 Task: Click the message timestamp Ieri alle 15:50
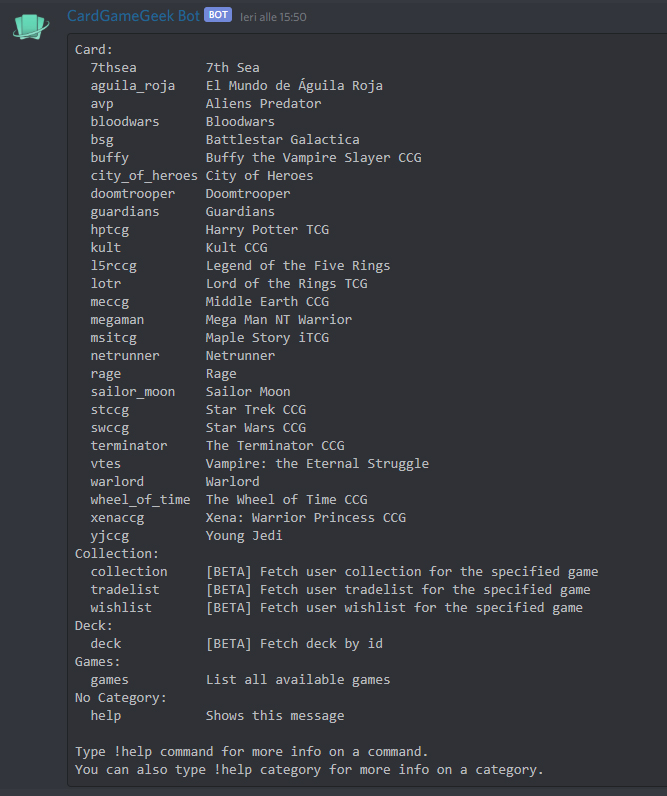pyautogui.click(x=273, y=17)
